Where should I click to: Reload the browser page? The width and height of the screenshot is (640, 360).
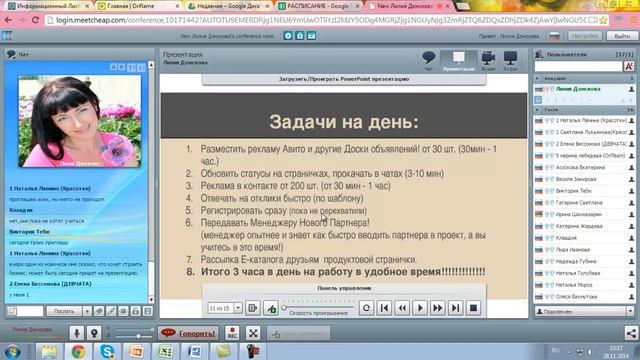click(x=35, y=20)
